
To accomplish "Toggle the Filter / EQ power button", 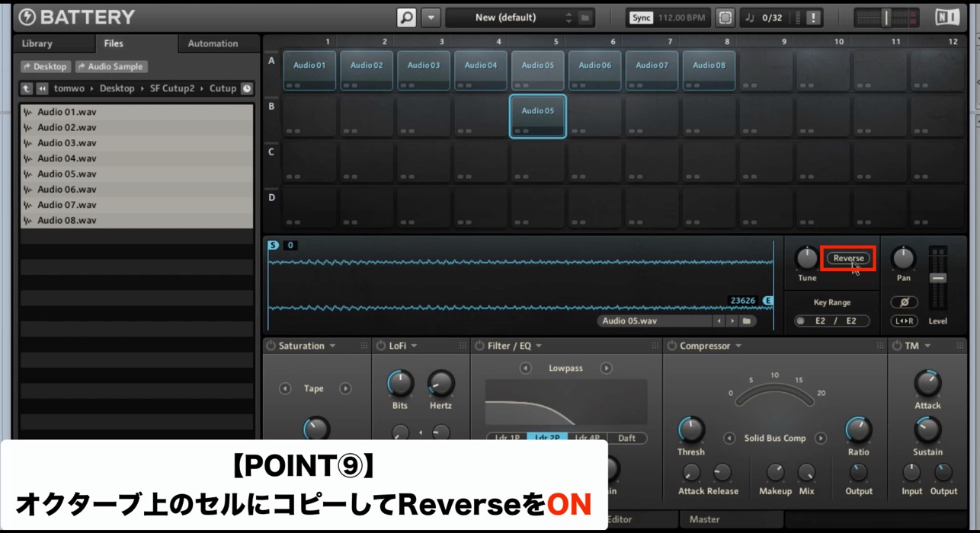I will [x=479, y=346].
